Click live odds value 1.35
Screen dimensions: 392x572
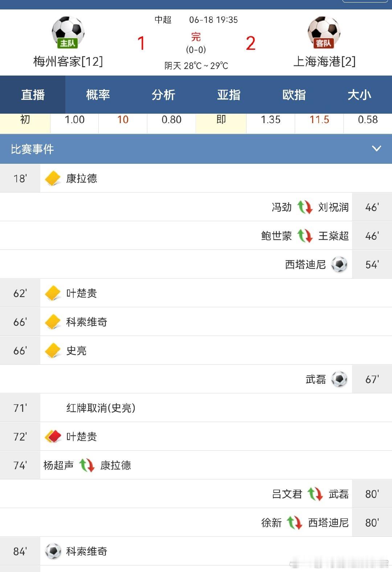pyautogui.click(x=271, y=120)
